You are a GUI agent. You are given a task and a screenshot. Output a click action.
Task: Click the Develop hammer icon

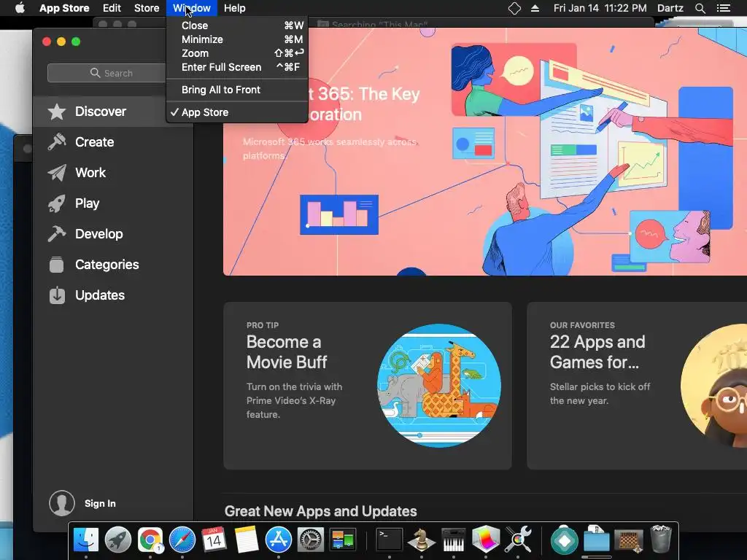click(57, 234)
